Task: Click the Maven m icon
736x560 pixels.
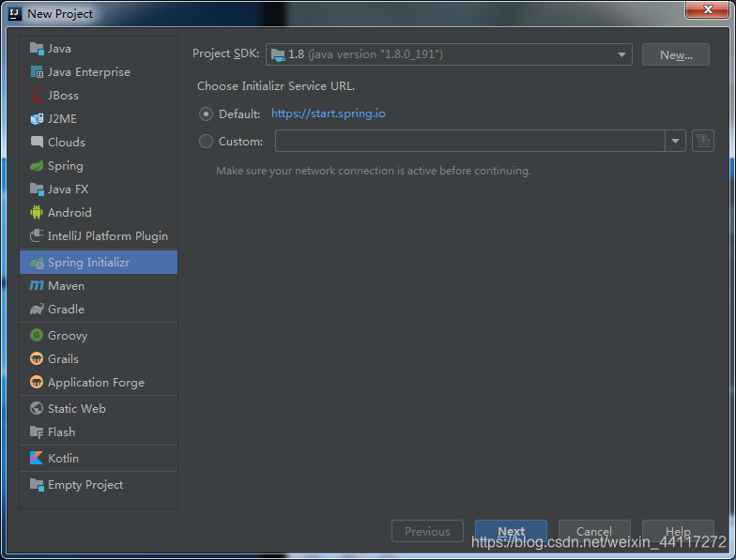Action: (37, 285)
